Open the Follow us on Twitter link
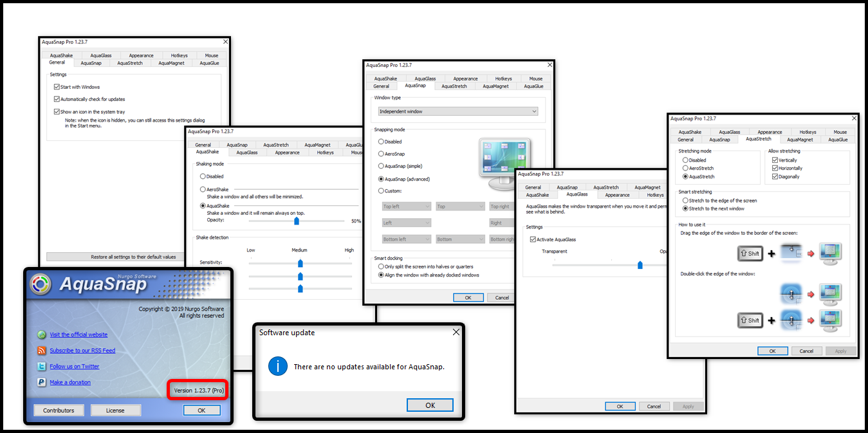The width and height of the screenshot is (868, 433). pos(75,366)
